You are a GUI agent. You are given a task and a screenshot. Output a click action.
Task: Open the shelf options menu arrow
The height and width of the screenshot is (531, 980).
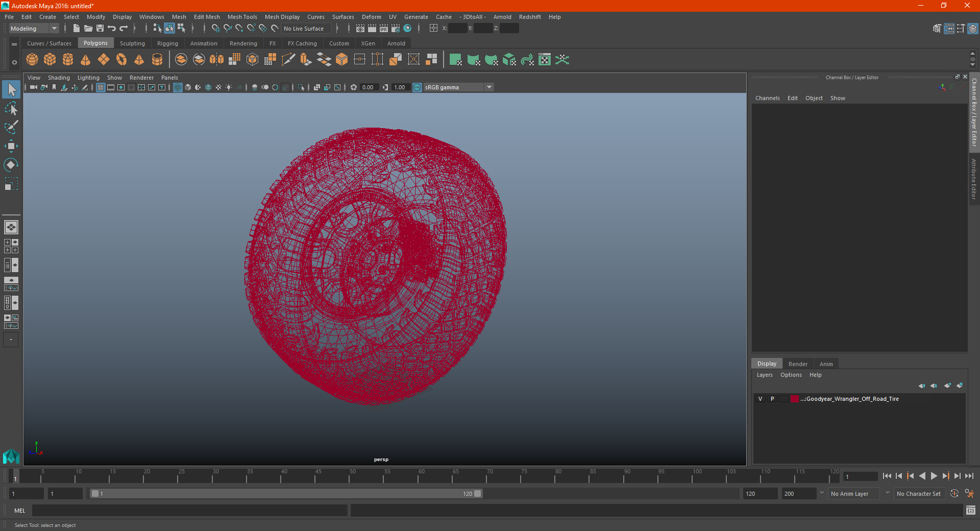pyautogui.click(x=14, y=44)
